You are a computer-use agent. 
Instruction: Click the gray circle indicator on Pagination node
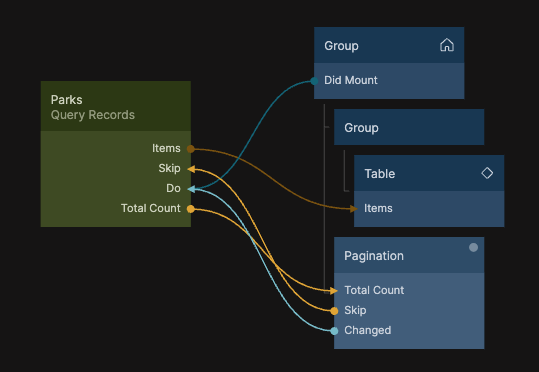click(x=473, y=248)
